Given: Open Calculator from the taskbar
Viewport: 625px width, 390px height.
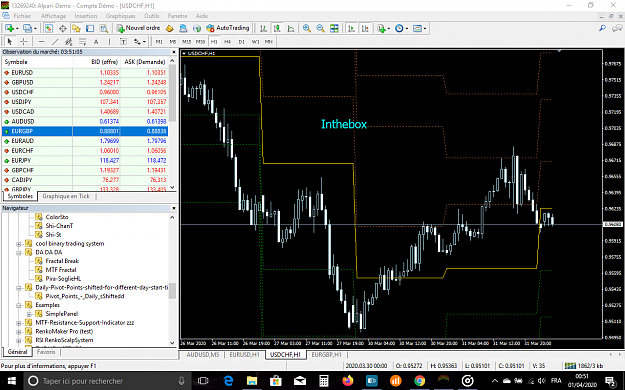Looking at the screenshot, I should coord(323,381).
